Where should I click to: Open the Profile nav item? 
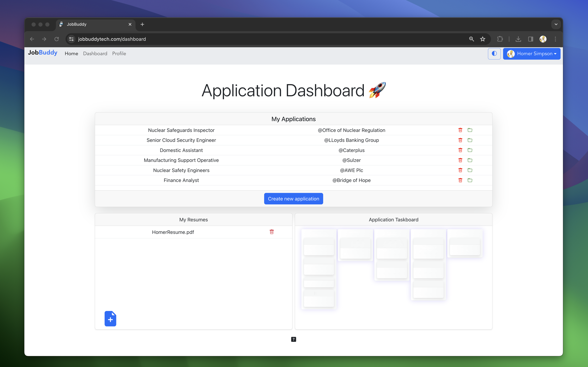[x=119, y=54]
